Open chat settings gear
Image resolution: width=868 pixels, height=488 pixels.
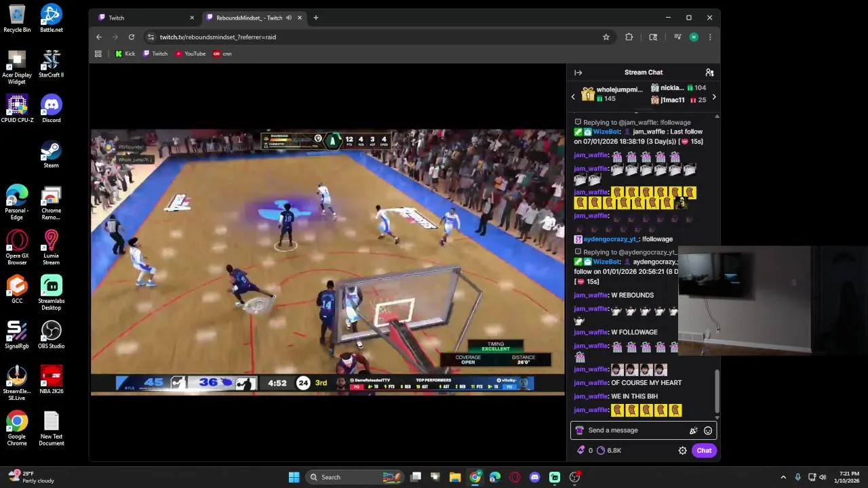682,451
